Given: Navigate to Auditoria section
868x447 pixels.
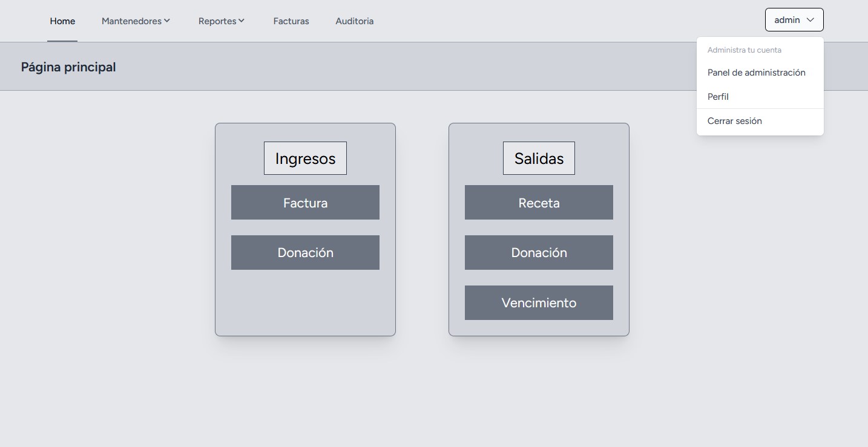Looking at the screenshot, I should (x=354, y=21).
